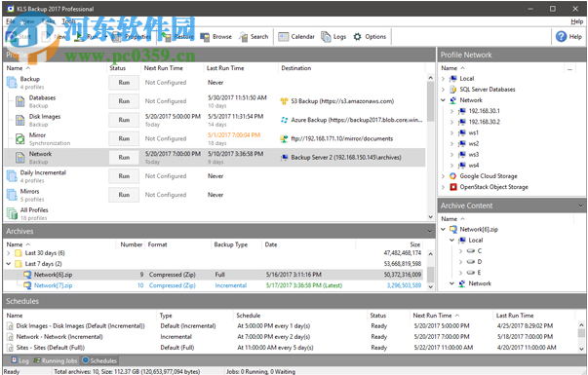Click the Backup Server 2 destination icon
588x375 pixels.
point(284,158)
